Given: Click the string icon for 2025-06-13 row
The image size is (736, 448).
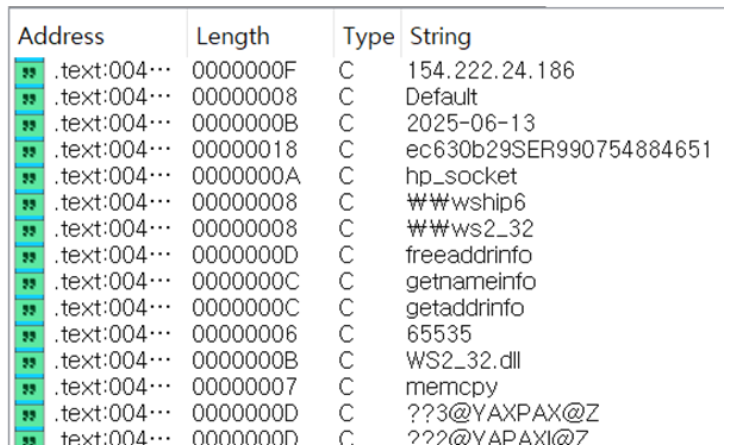Looking at the screenshot, I should point(30,124).
